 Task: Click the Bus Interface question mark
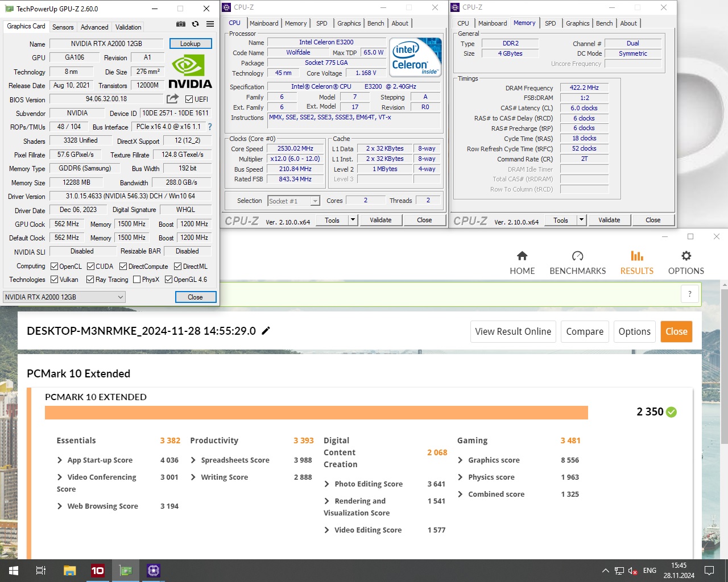tap(210, 127)
